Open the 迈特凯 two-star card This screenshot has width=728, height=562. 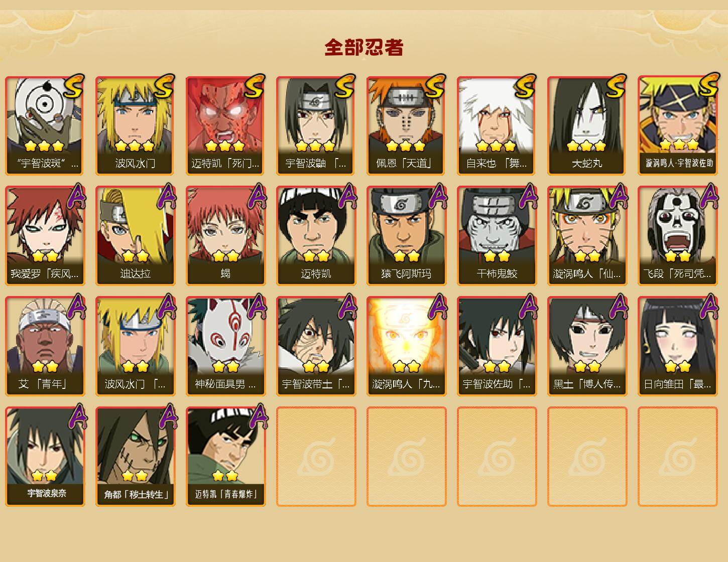pos(316,236)
